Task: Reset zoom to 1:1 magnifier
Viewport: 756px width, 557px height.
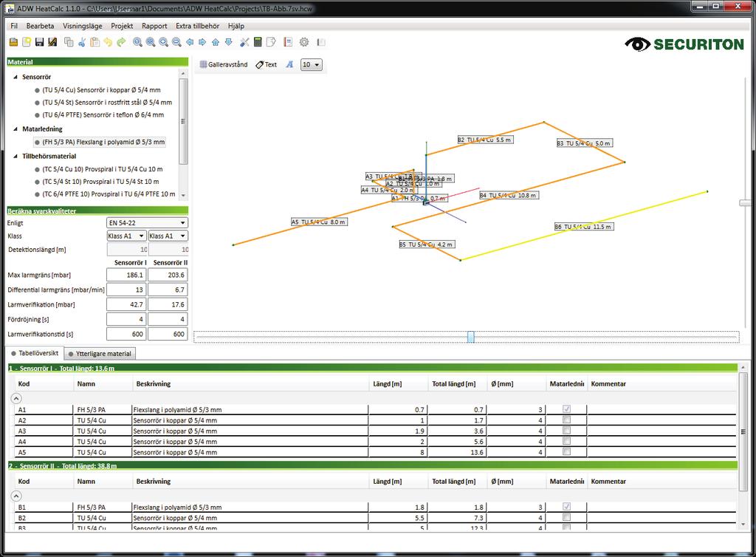Action: click(x=138, y=42)
